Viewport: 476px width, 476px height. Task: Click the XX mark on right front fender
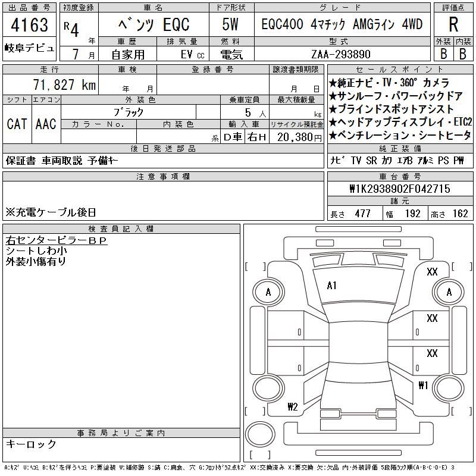pyautogui.click(x=432, y=272)
